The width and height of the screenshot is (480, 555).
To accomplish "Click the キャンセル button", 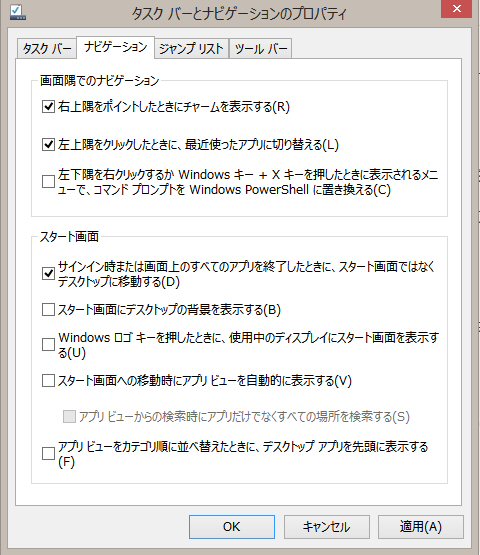I will coord(327,527).
